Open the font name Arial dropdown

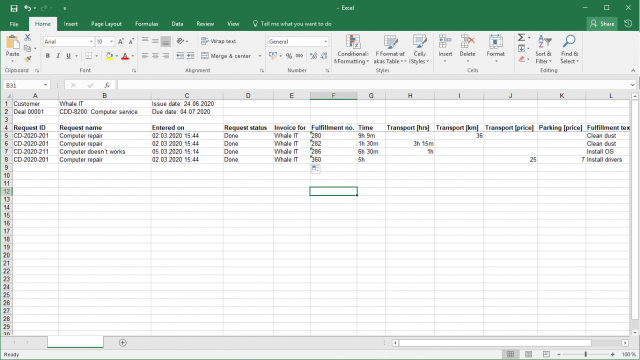91,42
